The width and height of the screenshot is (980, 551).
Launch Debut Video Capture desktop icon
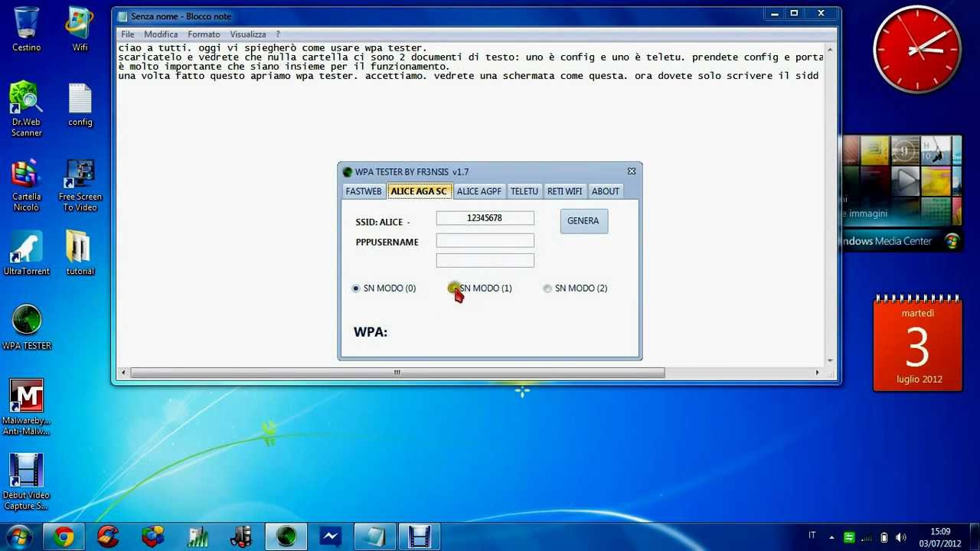click(26, 482)
